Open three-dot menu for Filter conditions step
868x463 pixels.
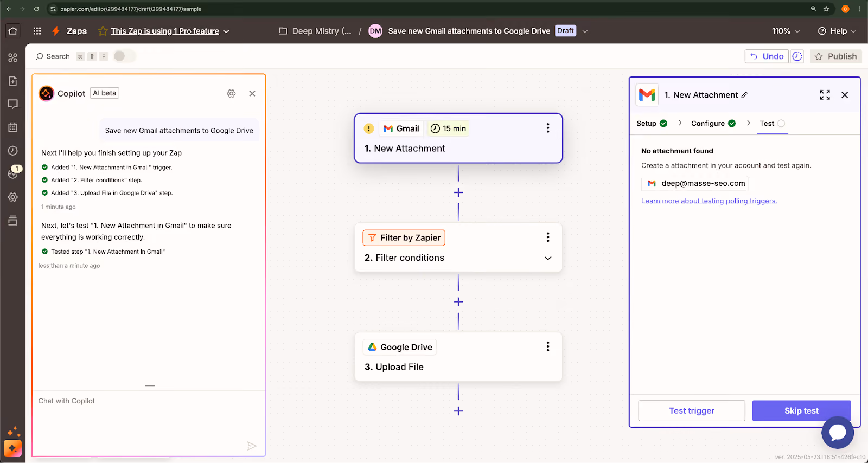pos(548,237)
